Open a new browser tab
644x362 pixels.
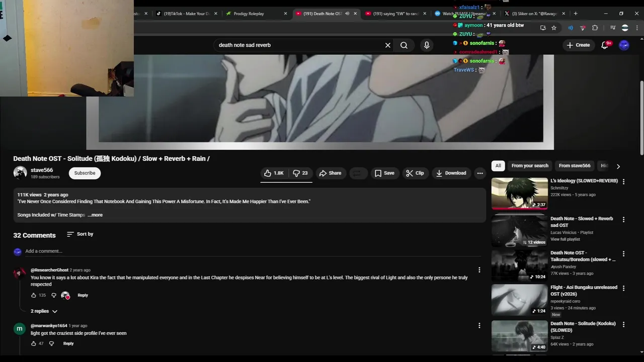pos(576,14)
